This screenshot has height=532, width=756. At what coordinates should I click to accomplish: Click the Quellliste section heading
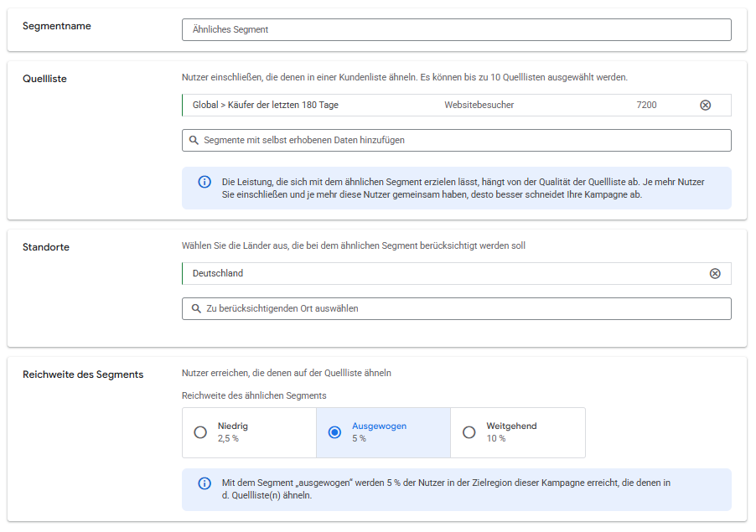[44, 79]
